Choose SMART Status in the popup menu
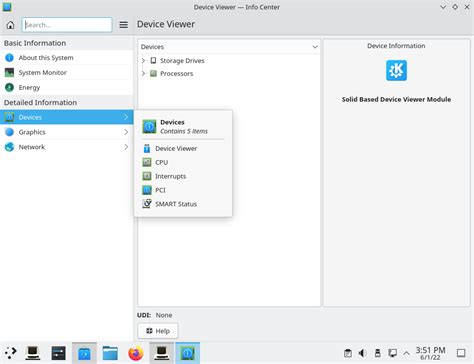This screenshot has height=364, width=474. coord(183,204)
